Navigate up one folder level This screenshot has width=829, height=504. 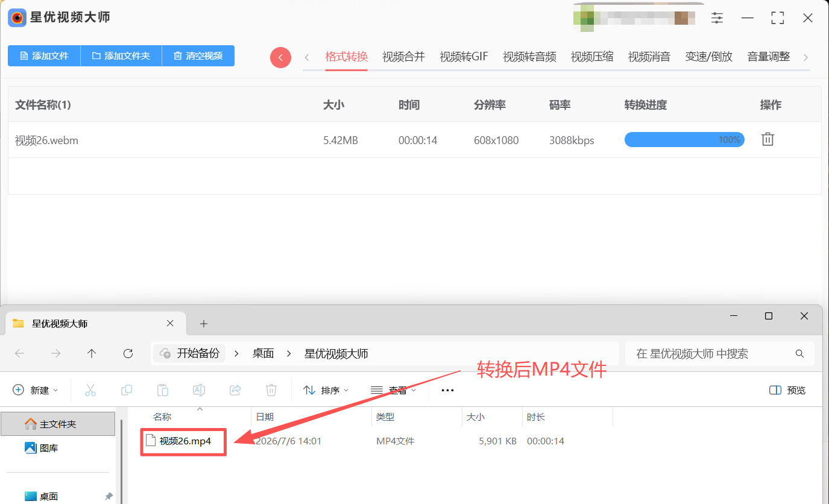pyautogui.click(x=92, y=353)
